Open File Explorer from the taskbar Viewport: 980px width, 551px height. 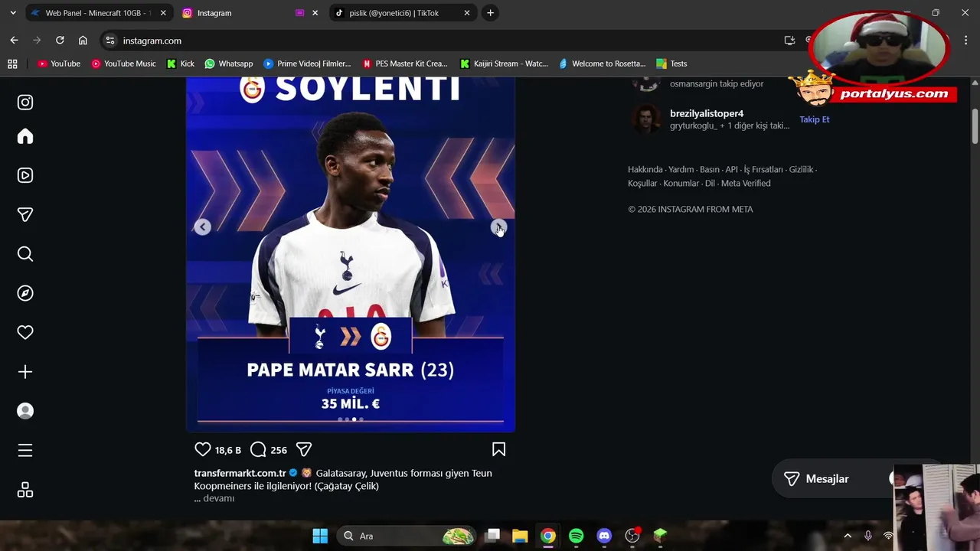point(520,536)
